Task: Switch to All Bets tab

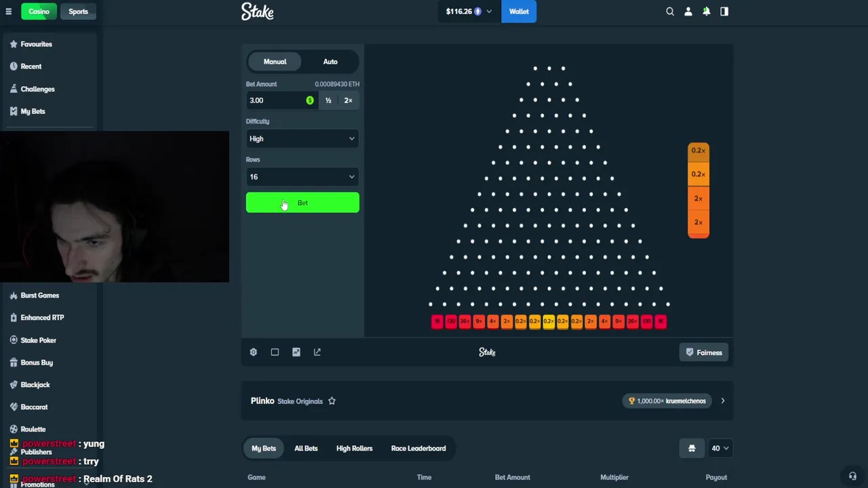Action: point(306,449)
